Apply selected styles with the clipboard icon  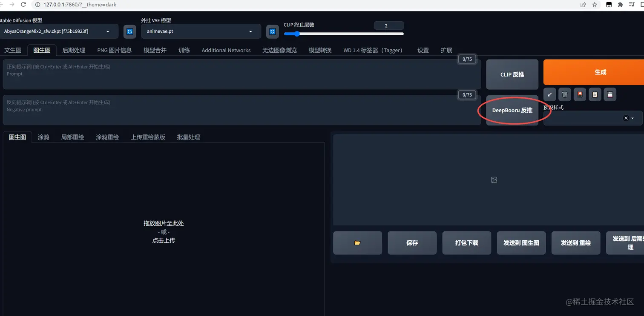point(595,94)
